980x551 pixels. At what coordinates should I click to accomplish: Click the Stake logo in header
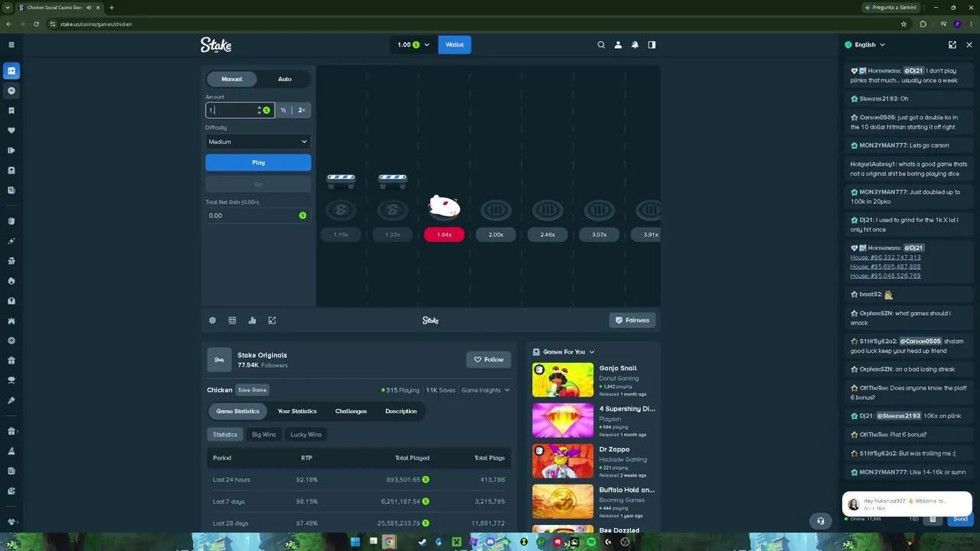pyautogui.click(x=216, y=45)
